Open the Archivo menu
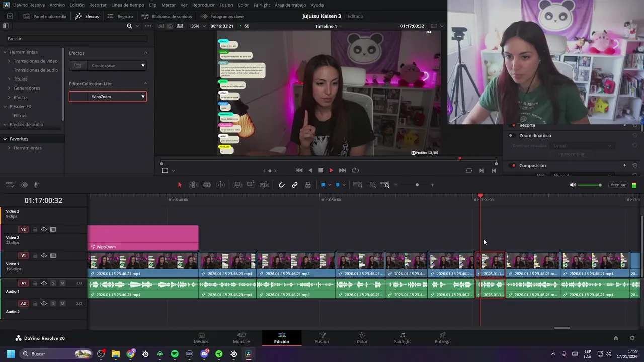This screenshot has height=362, width=644. [57, 5]
